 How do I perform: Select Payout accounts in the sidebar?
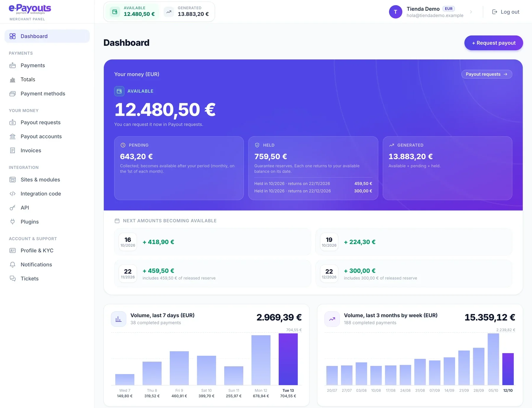(47, 136)
